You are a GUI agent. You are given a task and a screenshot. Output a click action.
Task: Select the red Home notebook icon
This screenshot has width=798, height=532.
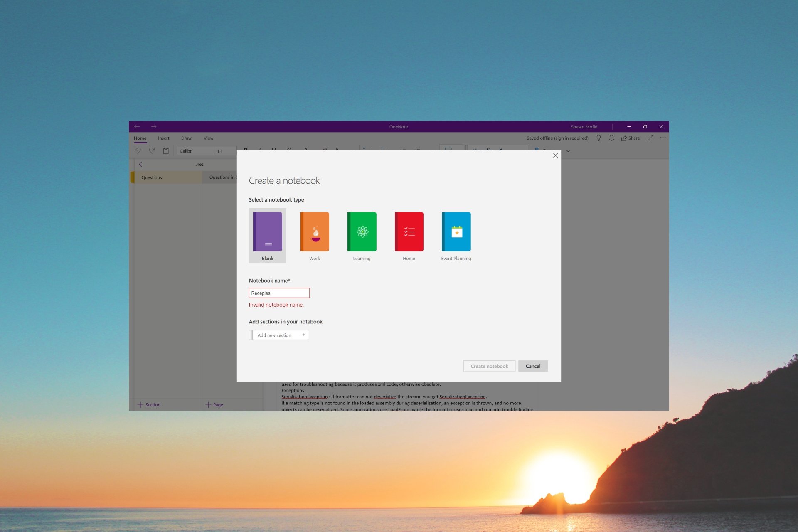point(409,232)
